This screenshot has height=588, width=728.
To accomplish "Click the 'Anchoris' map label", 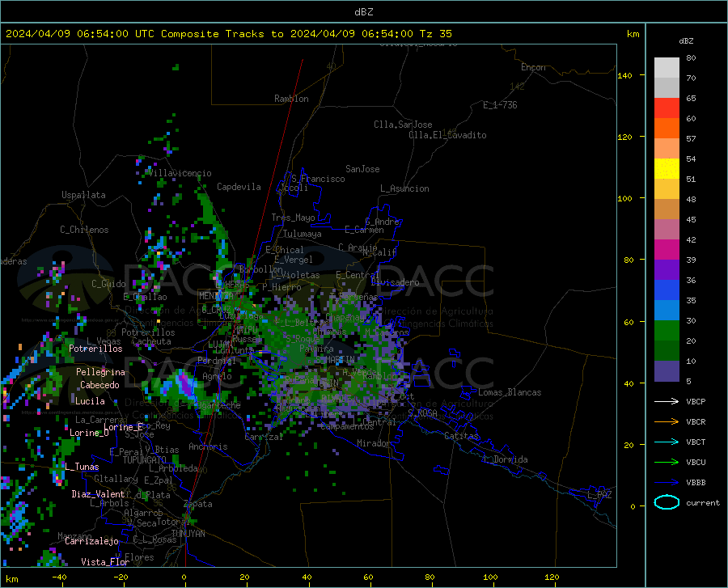I will point(208,446).
